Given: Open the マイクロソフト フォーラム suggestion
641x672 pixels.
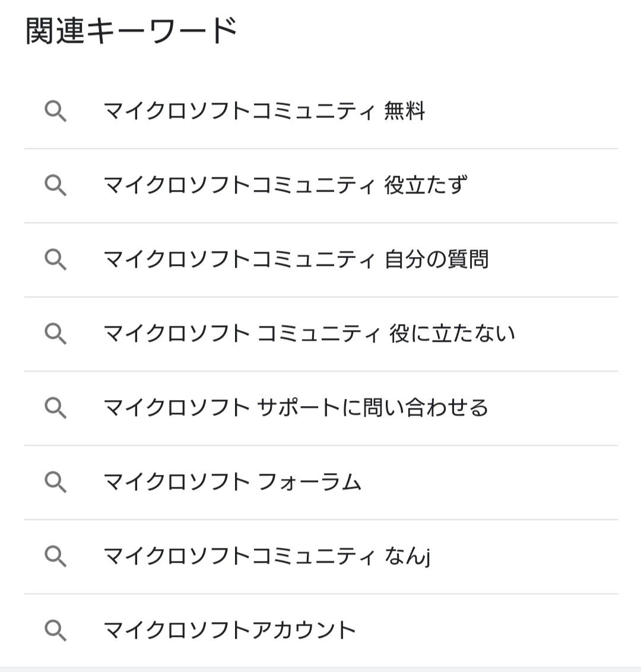Looking at the screenshot, I should click(232, 482).
